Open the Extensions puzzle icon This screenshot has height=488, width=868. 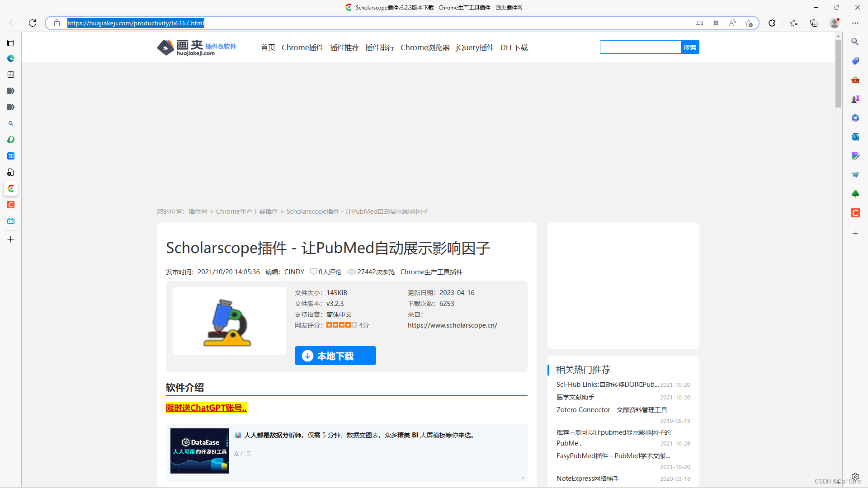[772, 23]
